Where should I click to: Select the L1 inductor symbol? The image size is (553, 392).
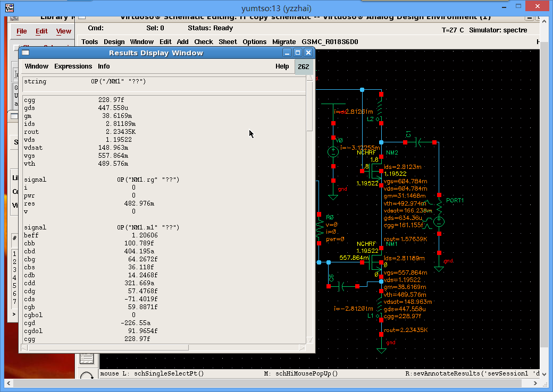(380, 306)
